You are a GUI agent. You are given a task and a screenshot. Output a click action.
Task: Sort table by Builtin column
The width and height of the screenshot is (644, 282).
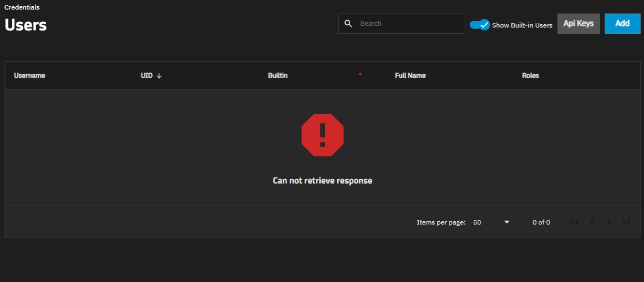[x=278, y=76]
